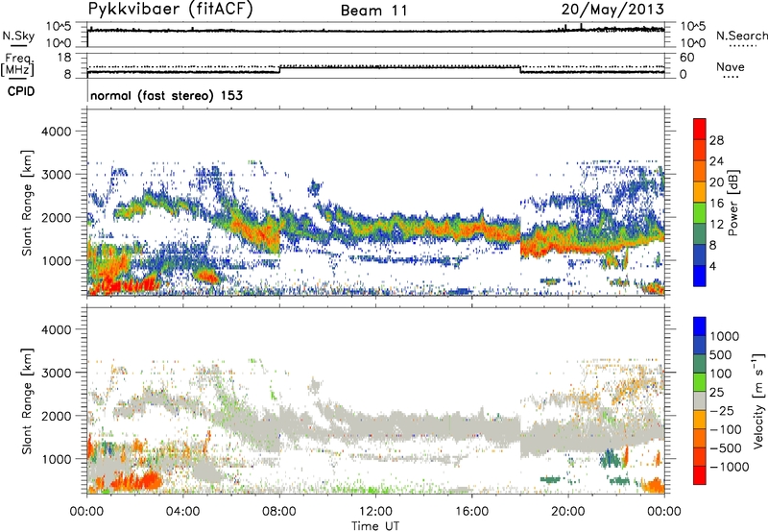
Task: Click the '18' frequency axis tick label
Action: pyautogui.click(x=64, y=58)
